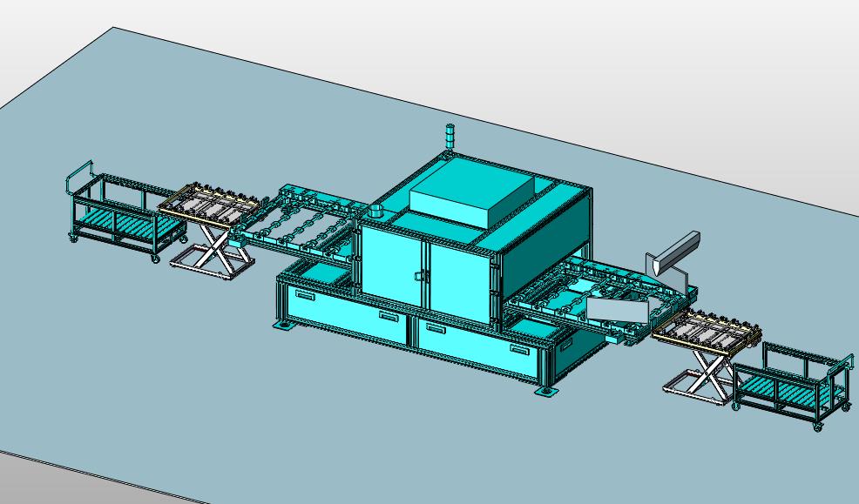
Task: Click the front-right leveling foot of the base frame
Action: point(547,391)
